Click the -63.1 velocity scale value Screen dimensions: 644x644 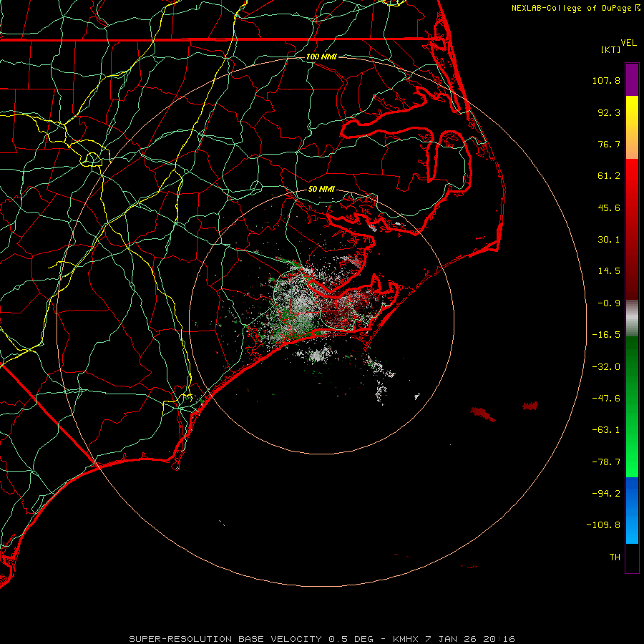pyautogui.click(x=606, y=430)
